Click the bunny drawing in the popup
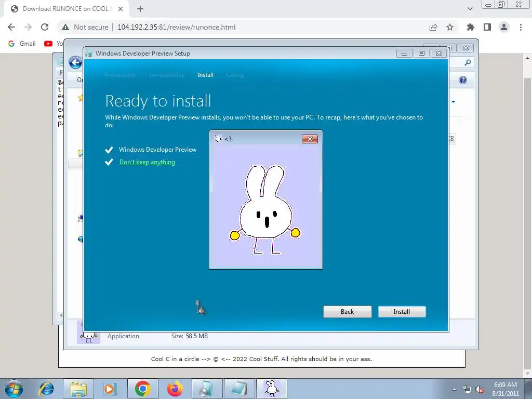The width and height of the screenshot is (532, 399). (265, 209)
